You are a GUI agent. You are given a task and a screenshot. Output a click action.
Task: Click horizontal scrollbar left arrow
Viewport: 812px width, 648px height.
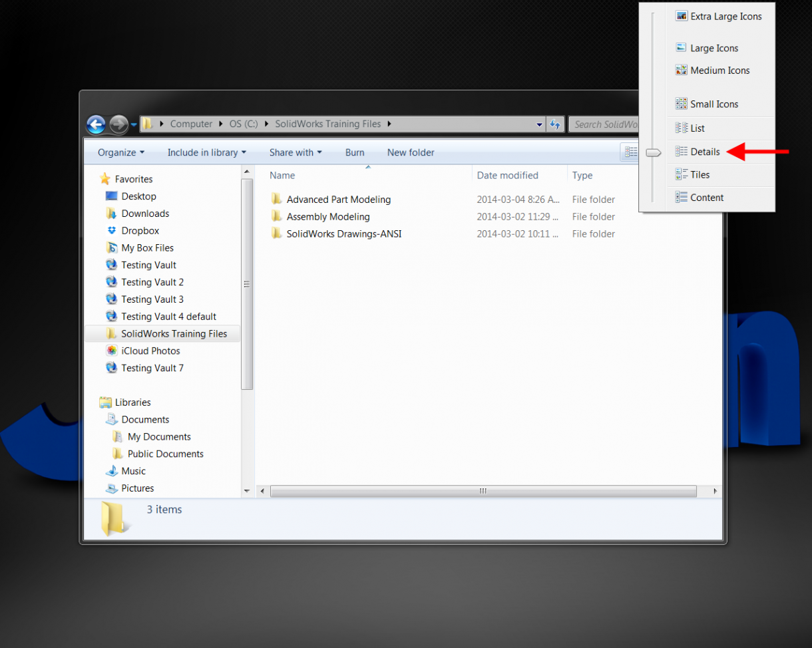click(x=263, y=491)
